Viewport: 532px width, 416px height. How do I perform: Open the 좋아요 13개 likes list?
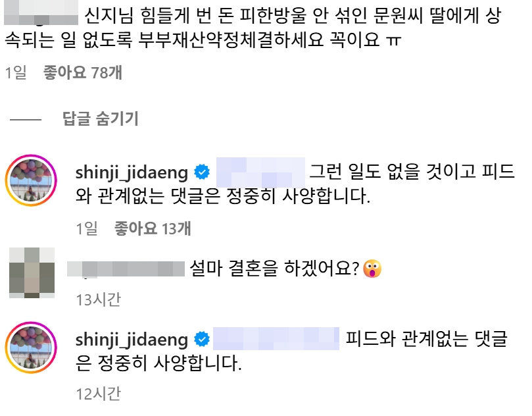(153, 228)
